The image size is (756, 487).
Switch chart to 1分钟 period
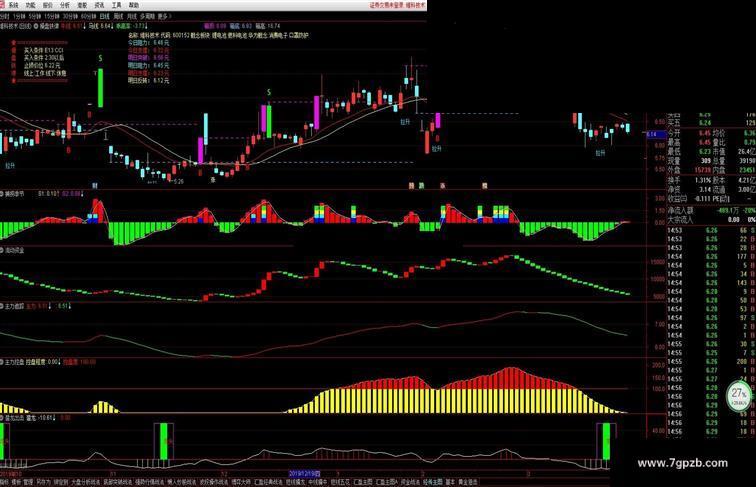20,16
